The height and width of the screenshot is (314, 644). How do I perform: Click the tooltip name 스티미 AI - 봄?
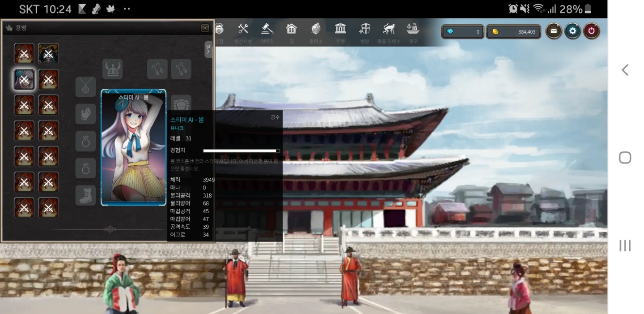(187, 120)
